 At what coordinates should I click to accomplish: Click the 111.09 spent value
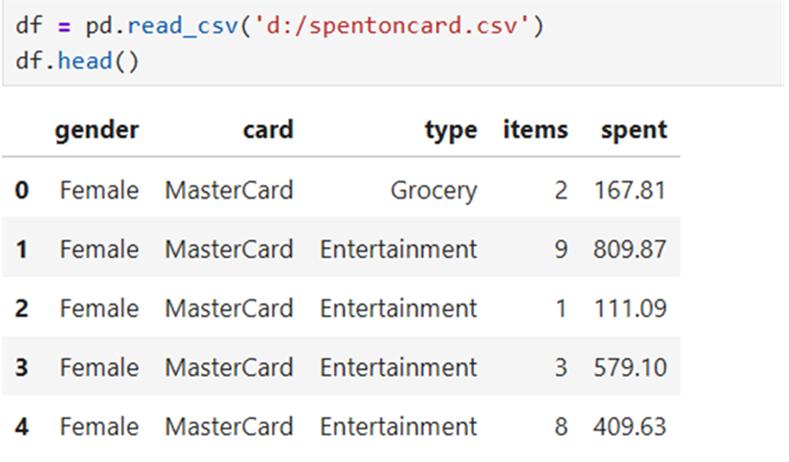630,308
